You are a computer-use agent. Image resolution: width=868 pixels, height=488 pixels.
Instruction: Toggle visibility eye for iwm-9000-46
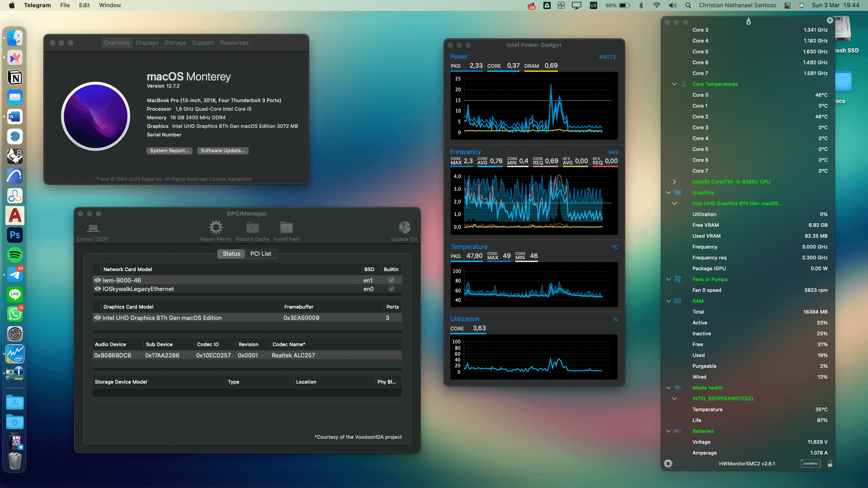pos(97,280)
